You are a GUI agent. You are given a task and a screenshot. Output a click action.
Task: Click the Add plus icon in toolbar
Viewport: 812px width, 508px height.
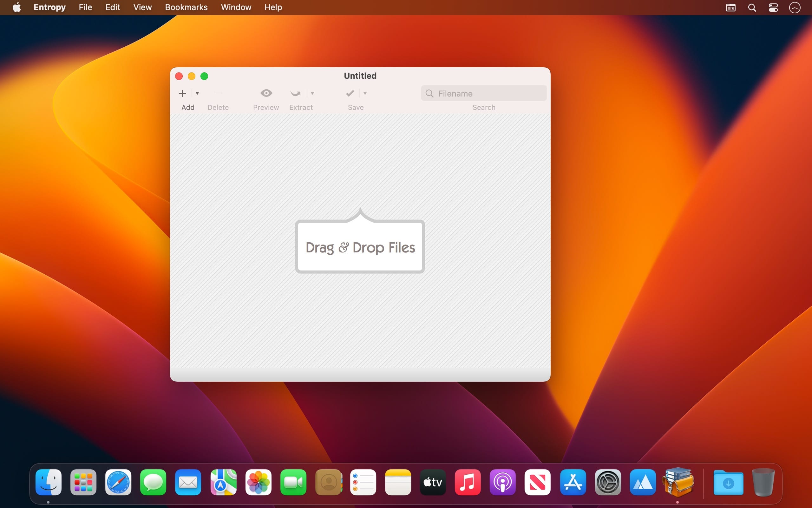pyautogui.click(x=182, y=93)
